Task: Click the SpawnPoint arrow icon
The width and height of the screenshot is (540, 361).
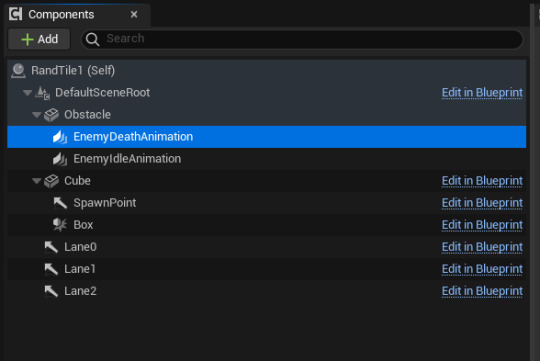Action: [x=60, y=203]
